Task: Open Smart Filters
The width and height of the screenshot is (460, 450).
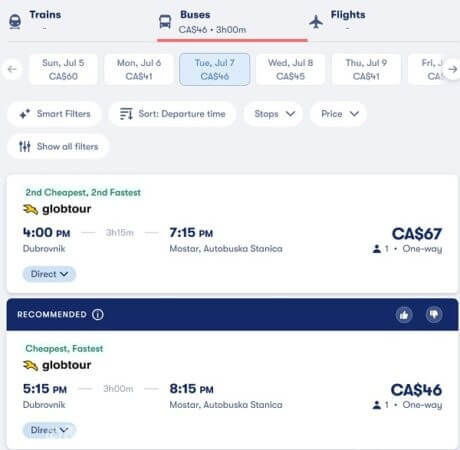Action: (x=54, y=114)
